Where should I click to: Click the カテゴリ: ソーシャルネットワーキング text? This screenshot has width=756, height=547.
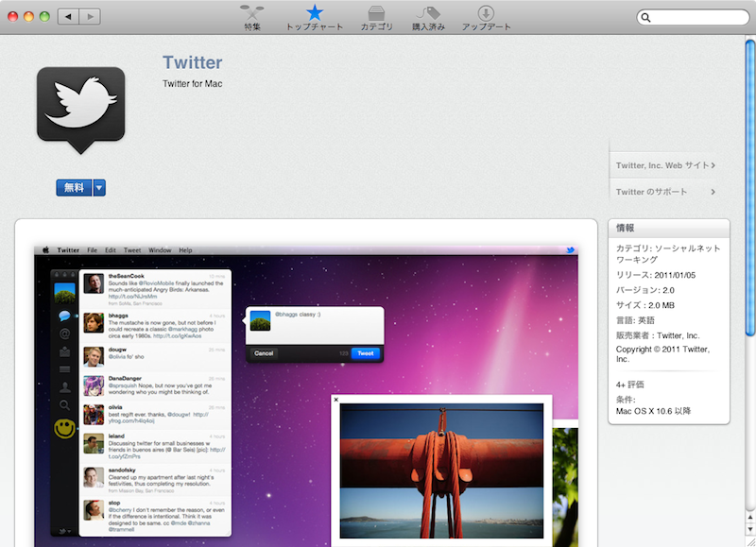[668, 254]
